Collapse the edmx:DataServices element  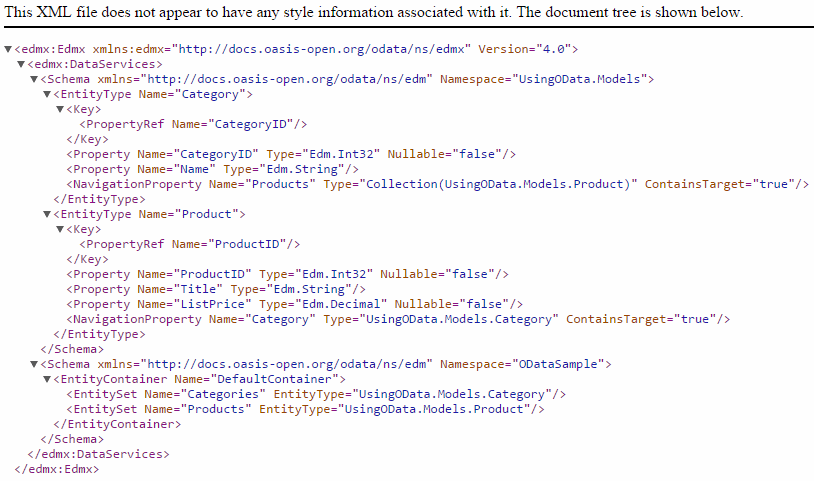[x=21, y=64]
